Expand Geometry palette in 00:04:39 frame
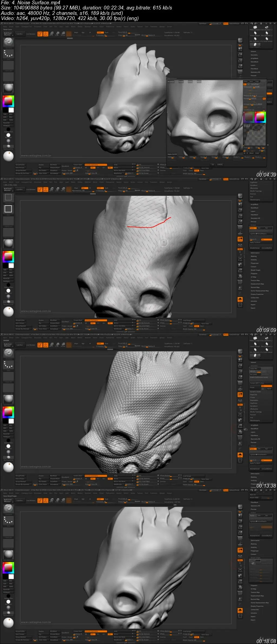The width and height of the screenshot is (277, 644). pos(254,55)
